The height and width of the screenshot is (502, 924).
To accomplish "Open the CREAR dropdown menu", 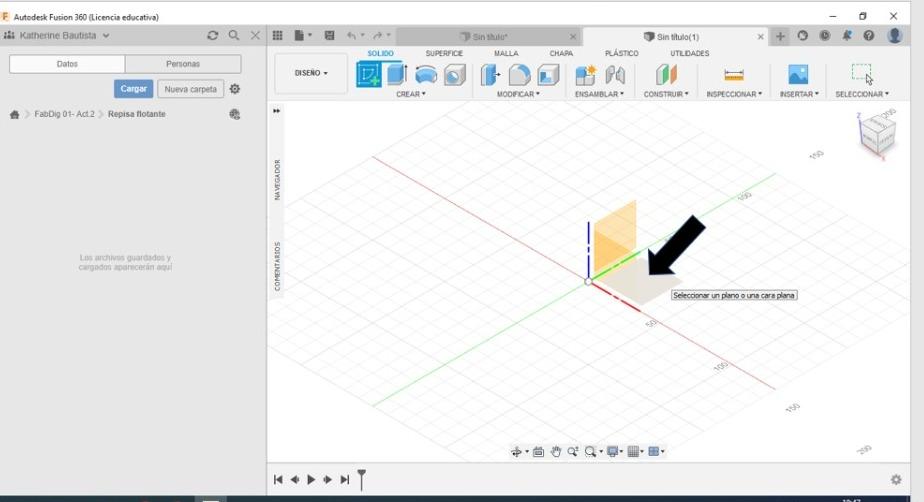I will point(411,94).
